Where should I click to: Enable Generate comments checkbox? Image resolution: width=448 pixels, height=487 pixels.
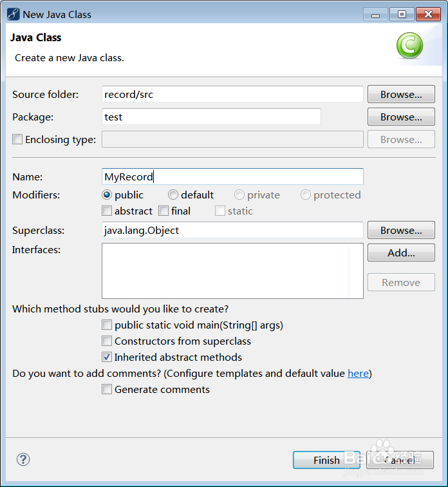pyautogui.click(x=107, y=390)
